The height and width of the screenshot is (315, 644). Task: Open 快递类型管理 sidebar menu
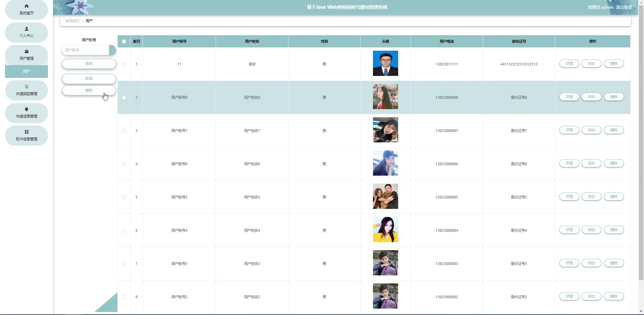pos(26,90)
